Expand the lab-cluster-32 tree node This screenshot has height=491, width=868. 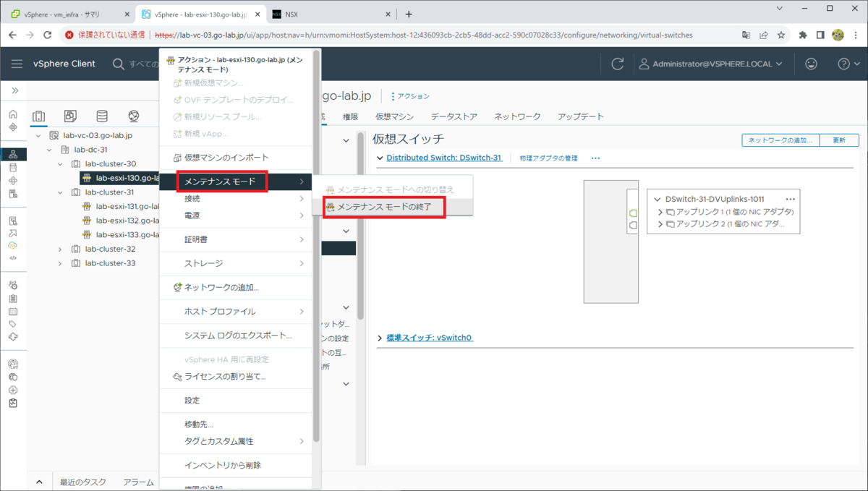(60, 249)
